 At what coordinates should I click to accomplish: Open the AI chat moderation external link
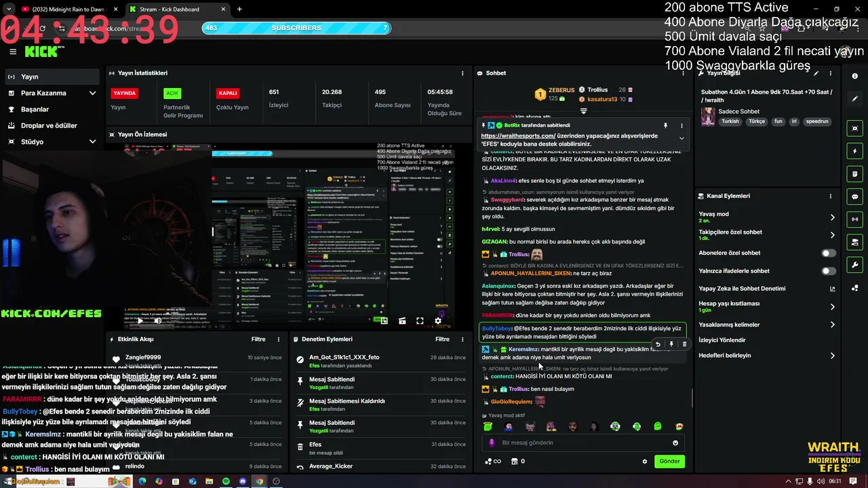tap(832, 289)
